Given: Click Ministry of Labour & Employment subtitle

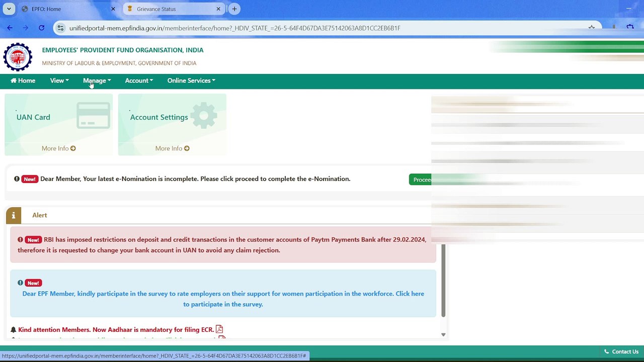Looking at the screenshot, I should pos(119,63).
